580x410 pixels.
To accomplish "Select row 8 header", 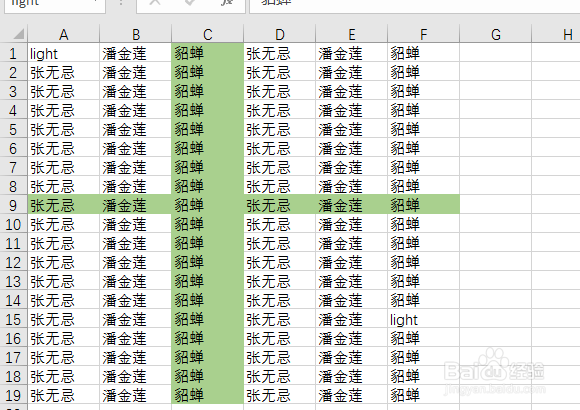I will tap(14, 186).
